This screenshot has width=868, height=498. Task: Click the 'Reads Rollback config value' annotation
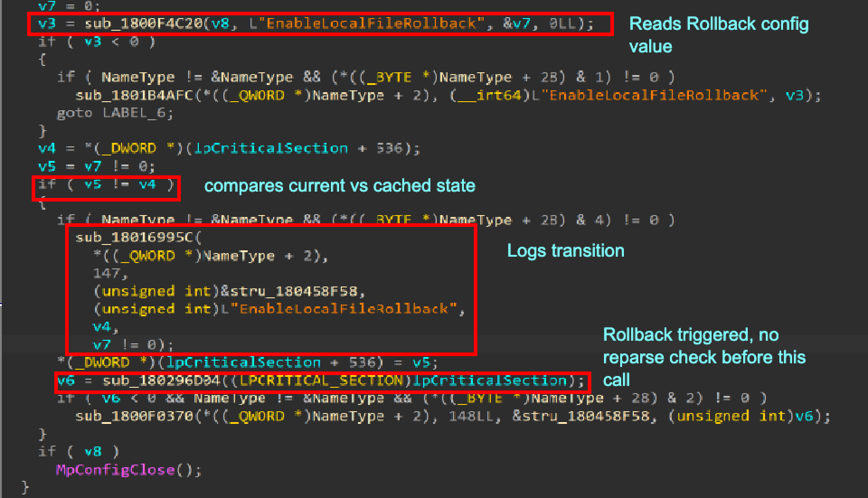pos(718,34)
